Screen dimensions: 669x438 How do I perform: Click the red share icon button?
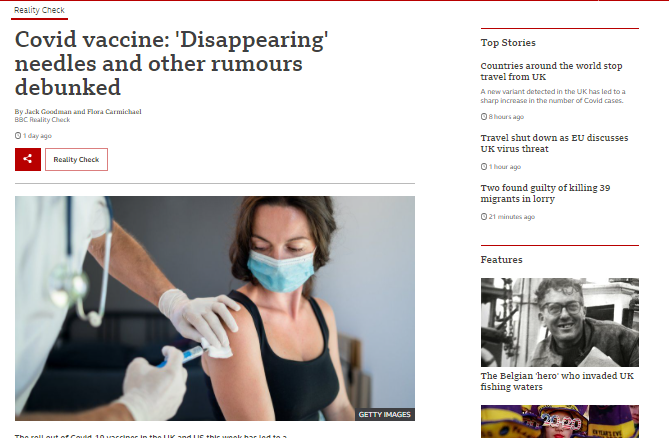tap(28, 160)
